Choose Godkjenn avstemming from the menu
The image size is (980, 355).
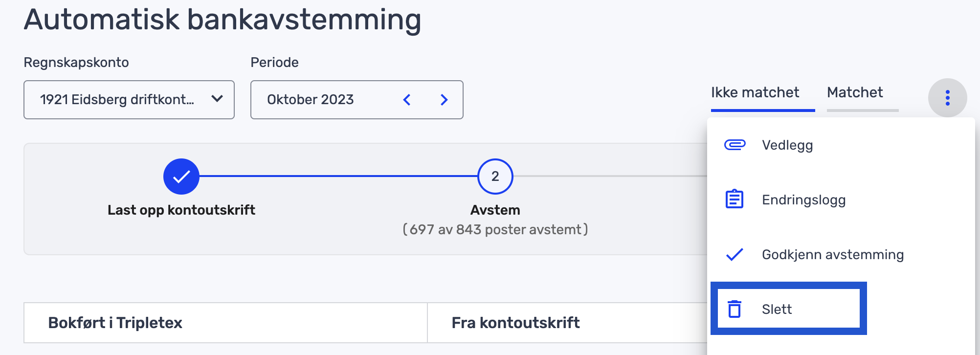(833, 254)
